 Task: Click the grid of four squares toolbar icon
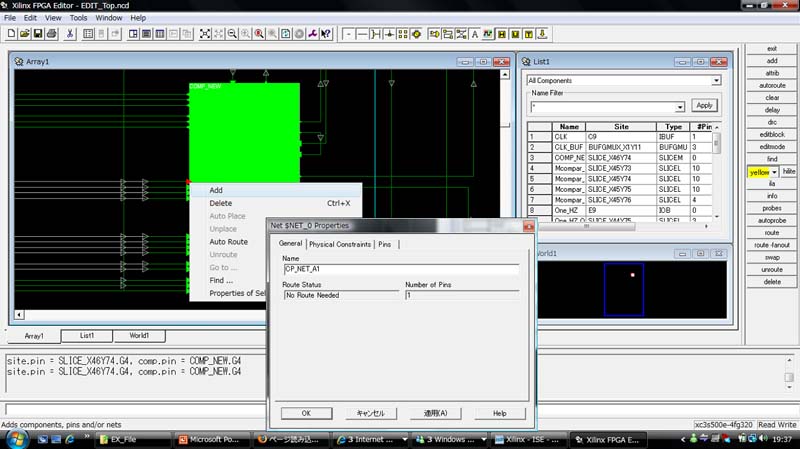(x=403, y=34)
